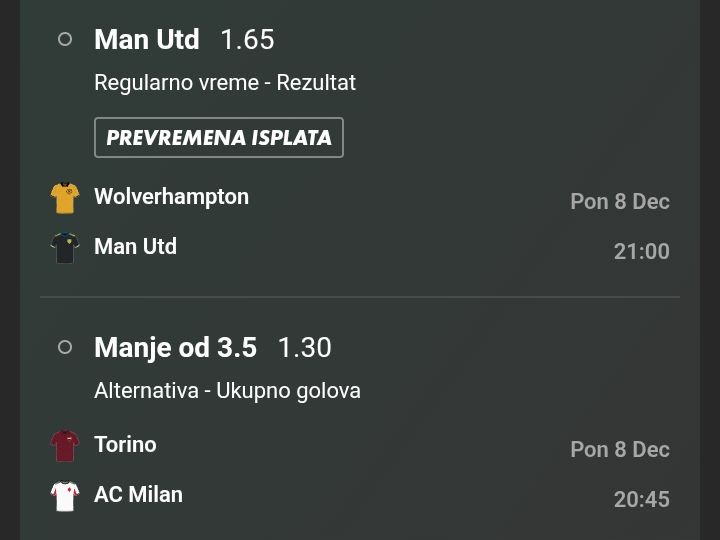Click Wolverhampton's yellow jersey icon

pos(65,198)
